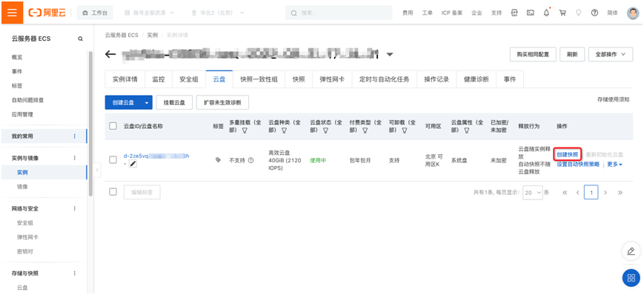
Task: Check the d-2ze5vq disk row checkbox
Action: click(x=113, y=160)
